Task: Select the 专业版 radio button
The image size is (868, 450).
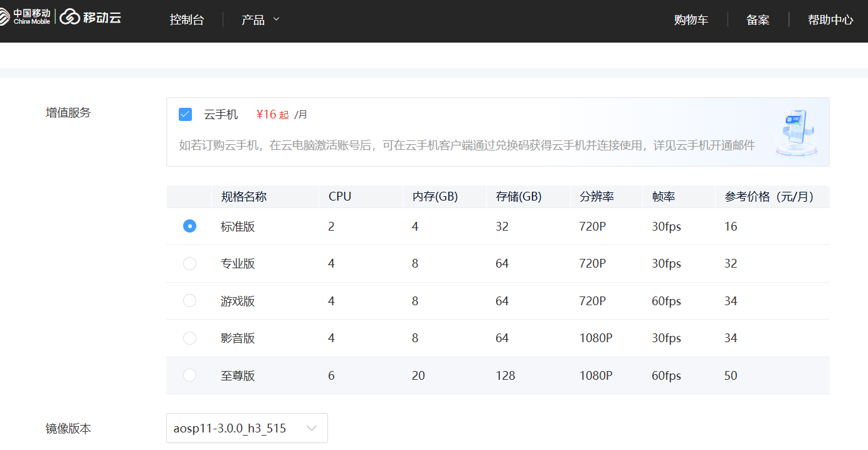Action: click(189, 263)
